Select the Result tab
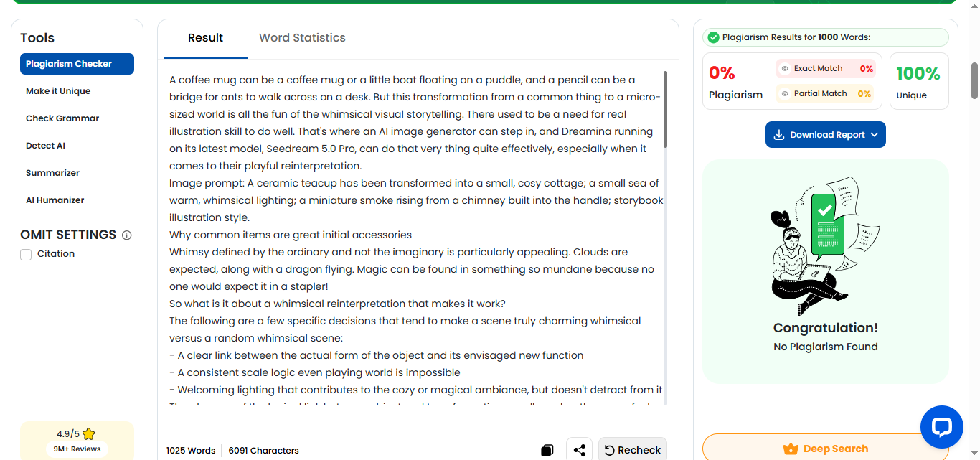980x460 pixels. (x=205, y=38)
